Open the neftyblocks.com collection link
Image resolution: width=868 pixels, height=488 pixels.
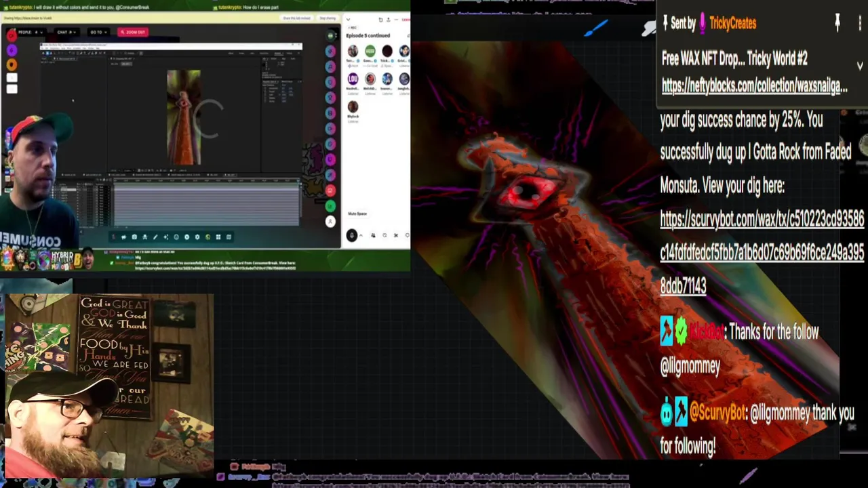[x=754, y=86]
